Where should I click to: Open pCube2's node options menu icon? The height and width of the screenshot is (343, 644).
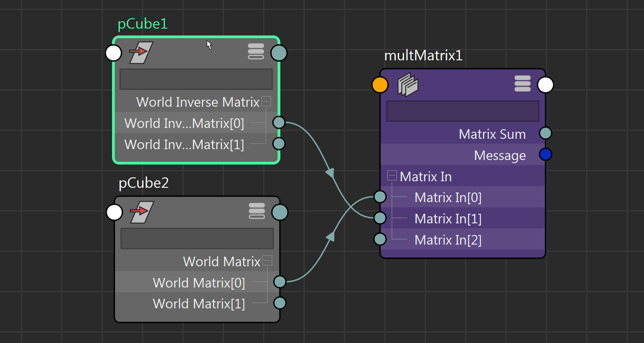pos(257,211)
